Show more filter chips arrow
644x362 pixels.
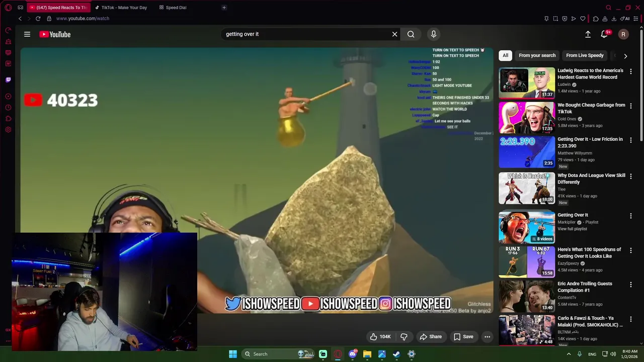click(625, 56)
